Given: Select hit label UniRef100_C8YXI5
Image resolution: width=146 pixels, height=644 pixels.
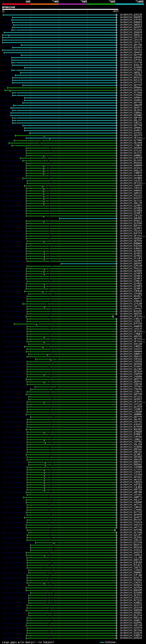Looking at the screenshot, I should pyautogui.click(x=131, y=40).
